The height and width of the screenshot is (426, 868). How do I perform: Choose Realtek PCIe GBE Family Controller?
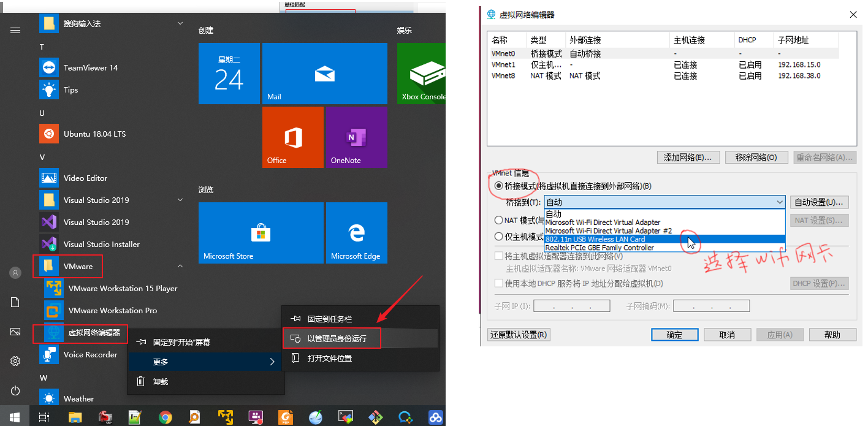pos(664,248)
